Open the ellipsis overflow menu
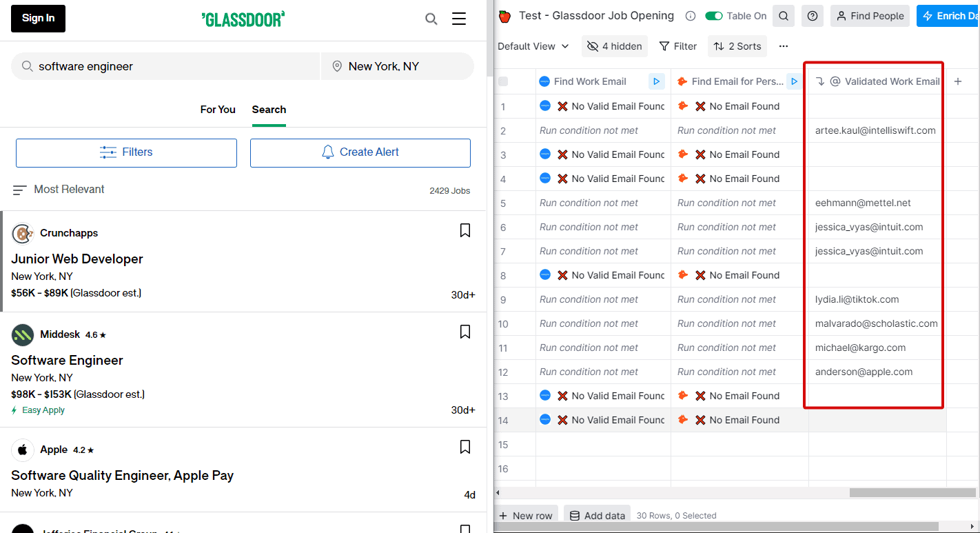 tap(783, 46)
